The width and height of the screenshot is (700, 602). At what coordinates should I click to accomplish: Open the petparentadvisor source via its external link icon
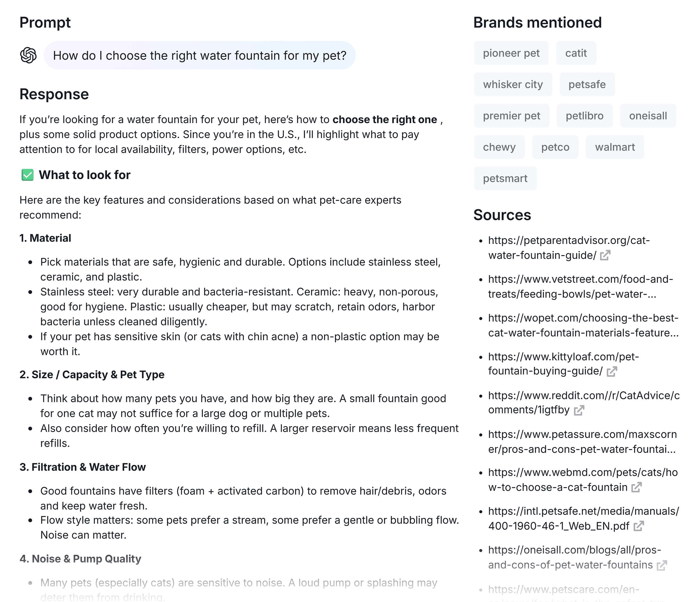click(x=606, y=256)
